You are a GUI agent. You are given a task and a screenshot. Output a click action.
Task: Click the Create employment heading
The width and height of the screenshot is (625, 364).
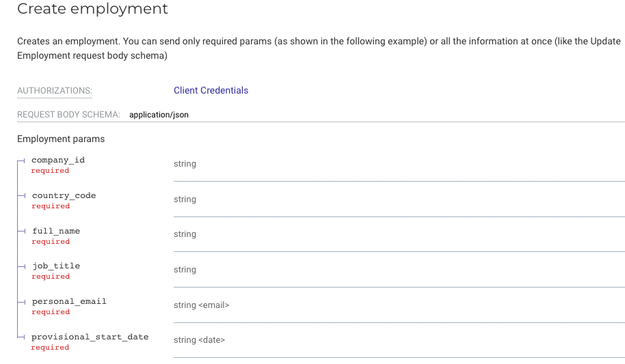click(92, 10)
